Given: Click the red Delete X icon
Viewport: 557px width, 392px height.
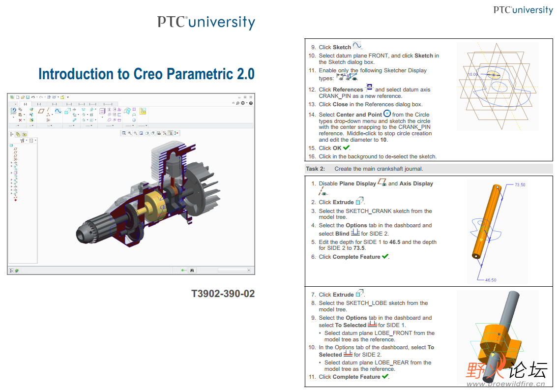Looking at the screenshot, I should 20,120.
